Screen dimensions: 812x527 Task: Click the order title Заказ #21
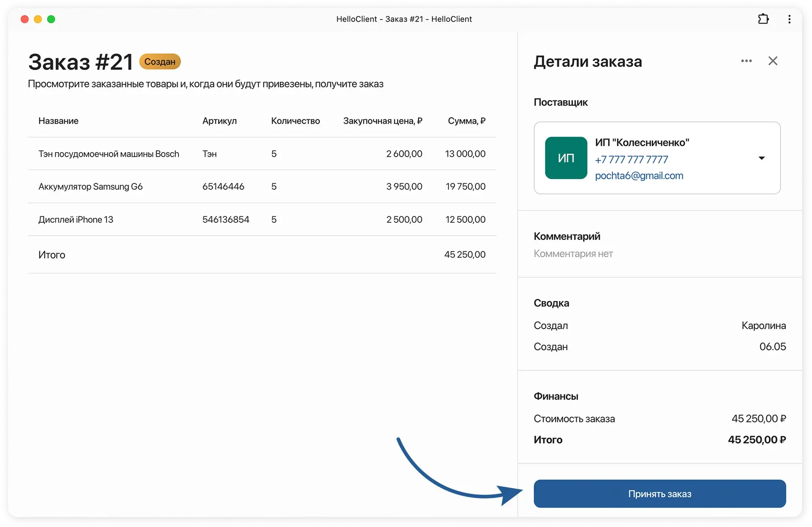[x=80, y=62]
